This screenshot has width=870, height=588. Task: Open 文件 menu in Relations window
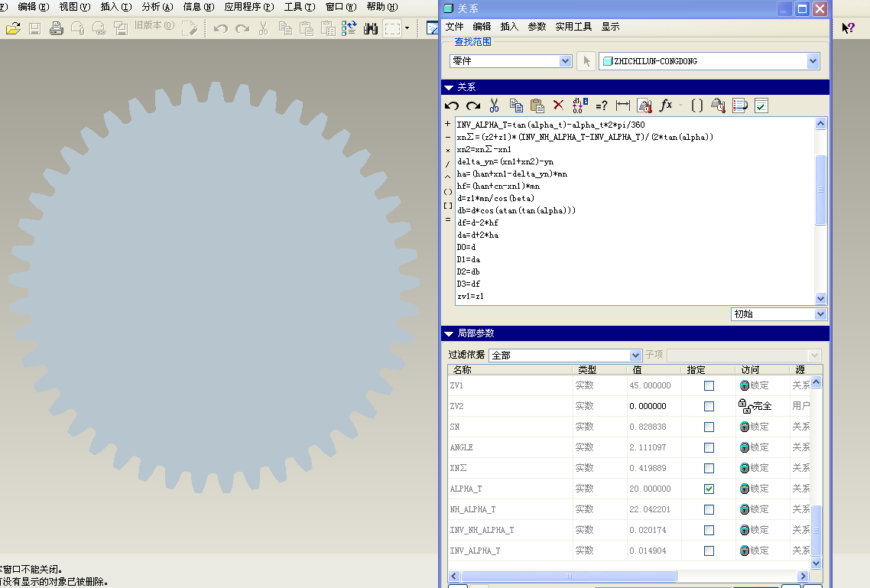[x=454, y=27]
